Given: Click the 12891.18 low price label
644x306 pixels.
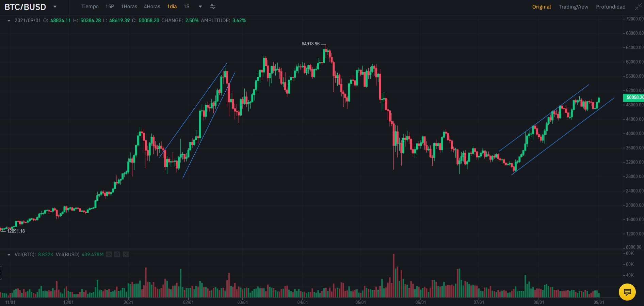Looking at the screenshot, I should pyautogui.click(x=16, y=231).
